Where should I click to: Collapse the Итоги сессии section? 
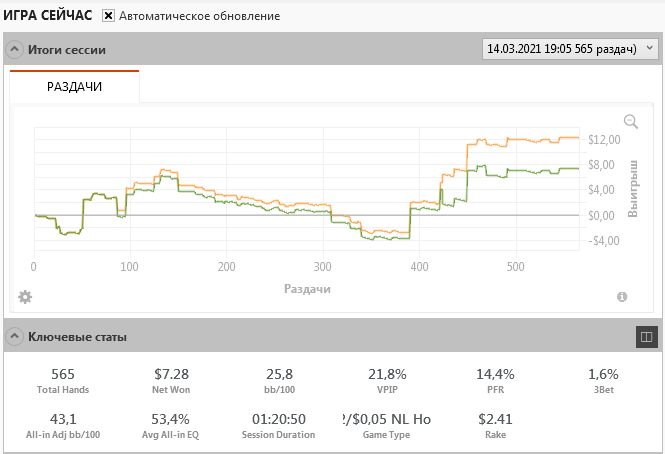tap(14, 49)
